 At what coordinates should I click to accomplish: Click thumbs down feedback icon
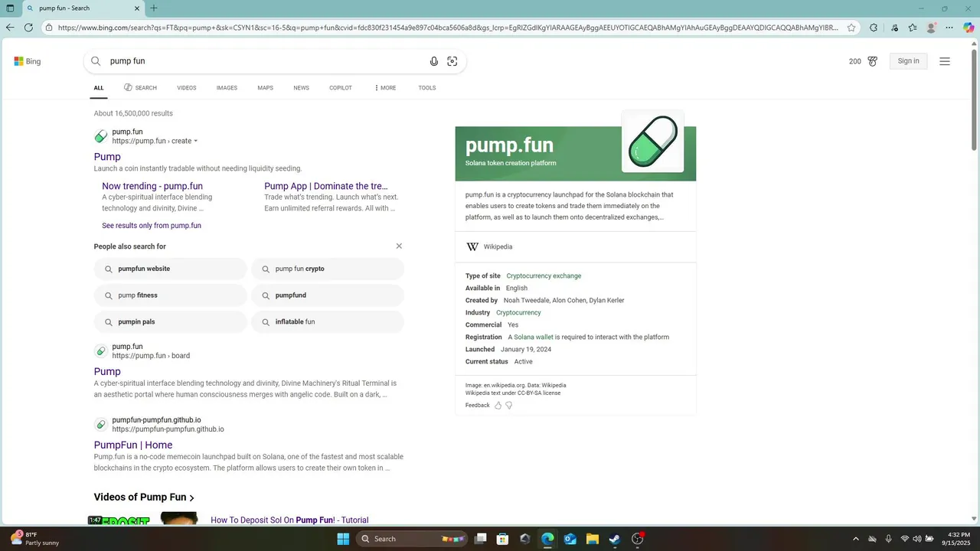click(x=508, y=406)
